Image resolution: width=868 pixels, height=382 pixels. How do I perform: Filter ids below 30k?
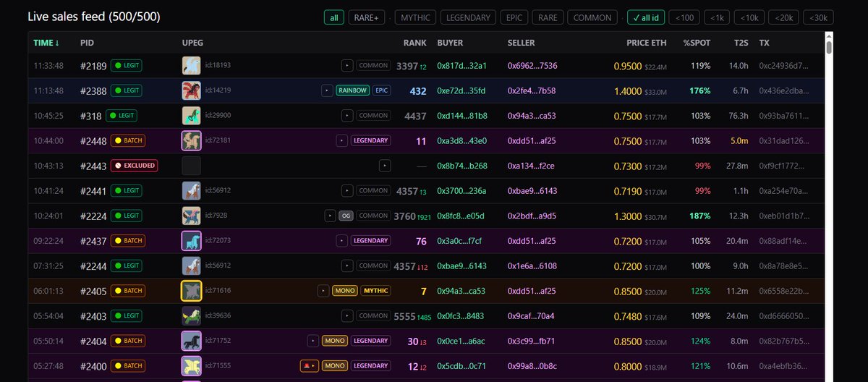pyautogui.click(x=817, y=17)
